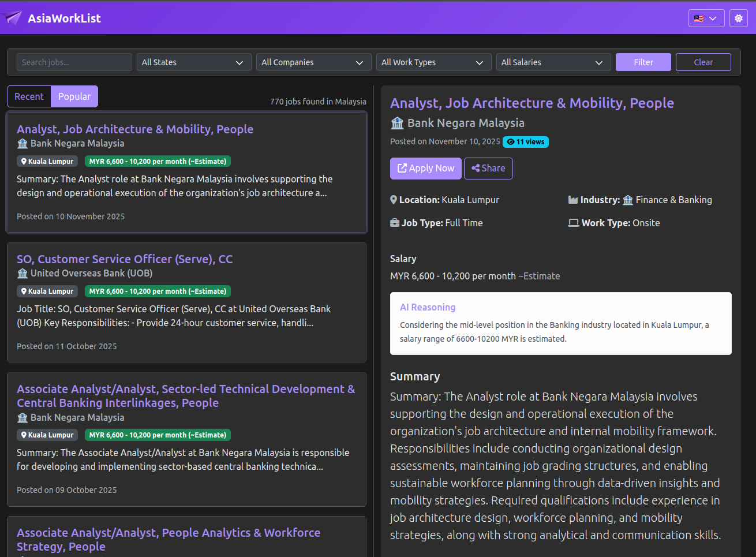Click the Industry factory icon

coord(573,200)
